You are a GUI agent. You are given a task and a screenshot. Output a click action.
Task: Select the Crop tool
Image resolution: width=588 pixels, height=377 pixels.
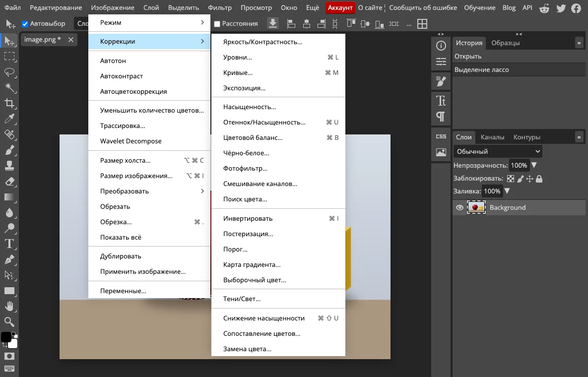pos(9,104)
